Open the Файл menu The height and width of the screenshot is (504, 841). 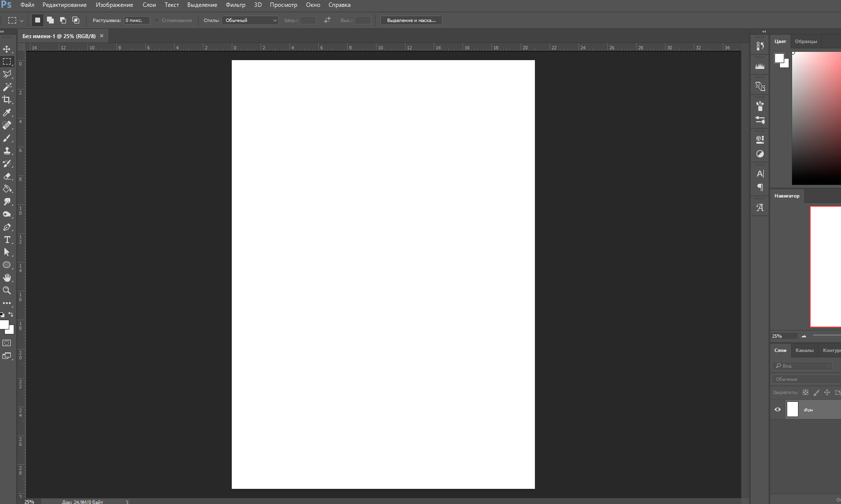[x=27, y=5]
